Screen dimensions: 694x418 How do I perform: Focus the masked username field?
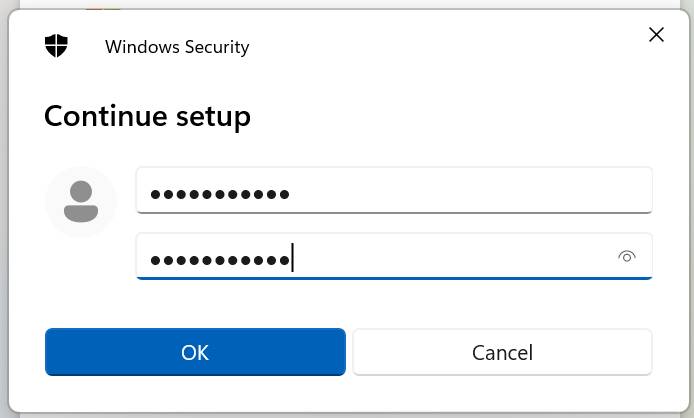tap(394, 190)
